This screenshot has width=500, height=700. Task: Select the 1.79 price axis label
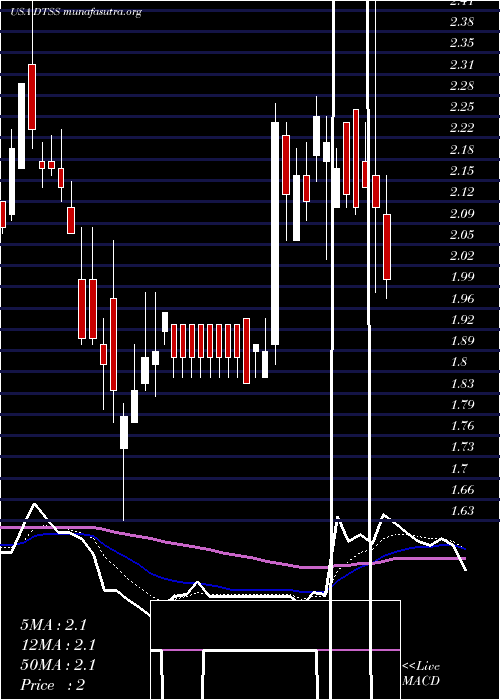click(x=462, y=404)
